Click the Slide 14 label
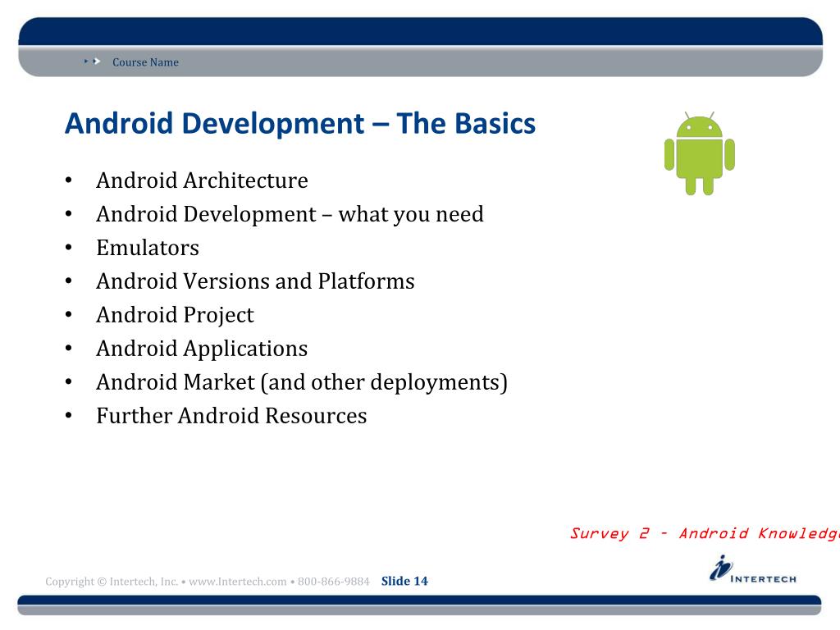The image size is (840, 630). pyautogui.click(x=404, y=582)
